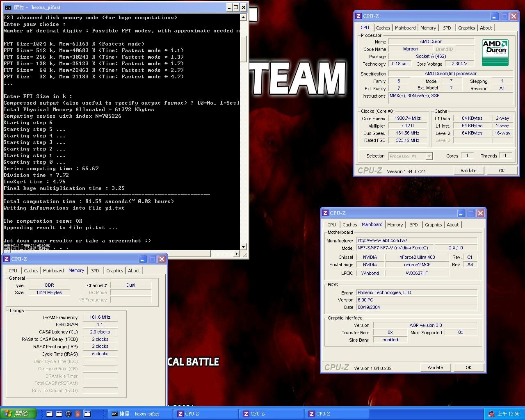Click the taskbar clock showing 12:56
Viewport: 525px width, 420px height.
point(508,414)
